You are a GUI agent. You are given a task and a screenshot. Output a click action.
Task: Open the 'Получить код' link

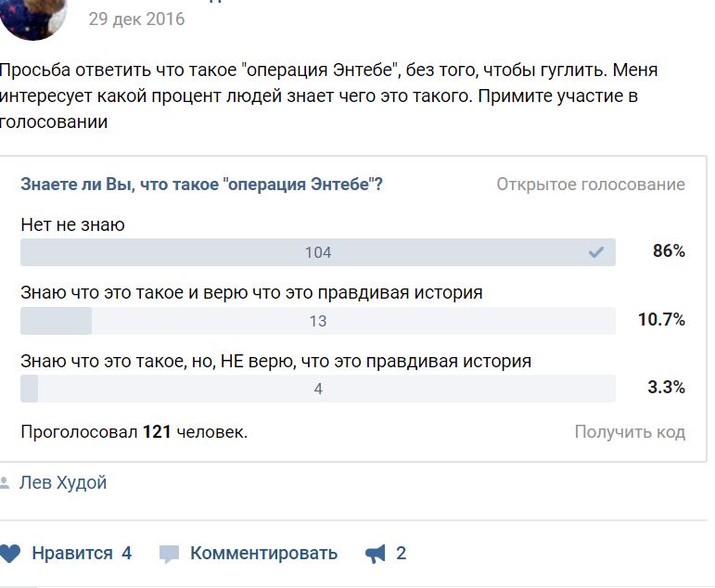pyautogui.click(x=630, y=431)
